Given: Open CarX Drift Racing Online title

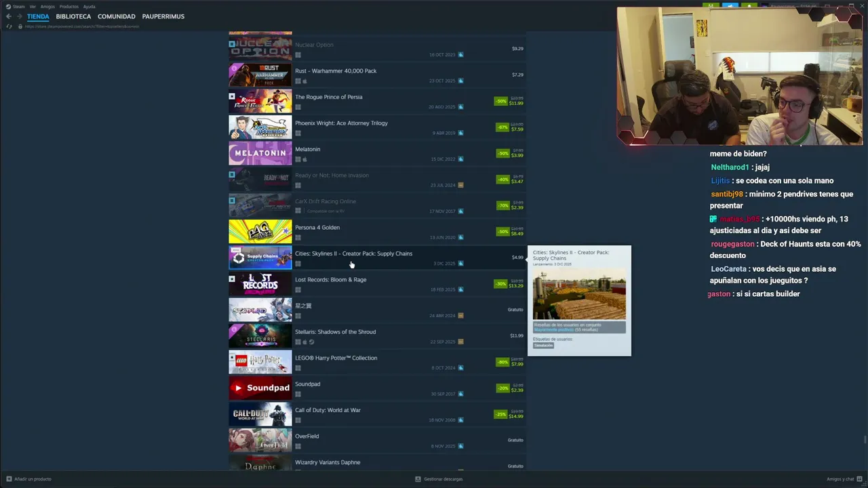Looking at the screenshot, I should (325, 201).
